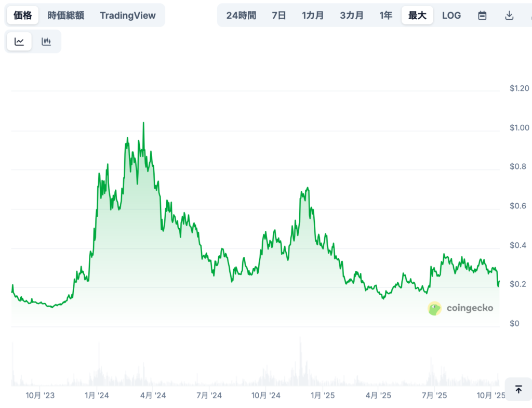Image resolution: width=532 pixels, height=408 pixels.
Task: Click the latest price endpoint of line
Action: coord(499,282)
